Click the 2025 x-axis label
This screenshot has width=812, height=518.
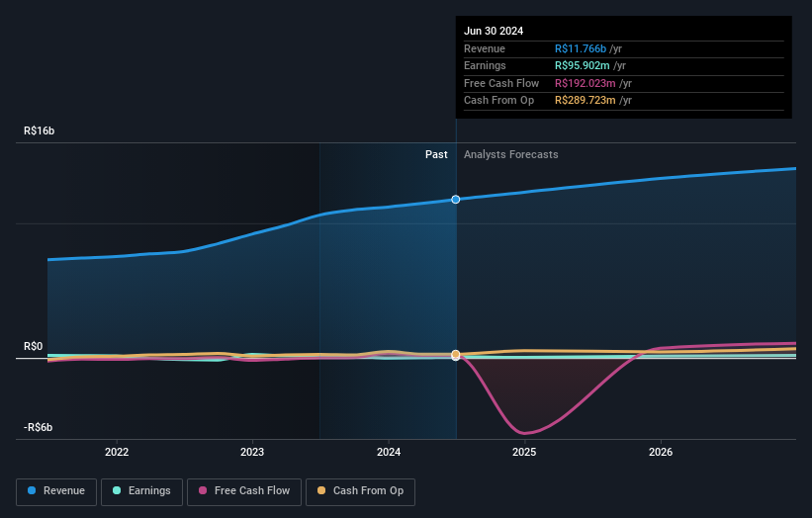[x=524, y=452]
